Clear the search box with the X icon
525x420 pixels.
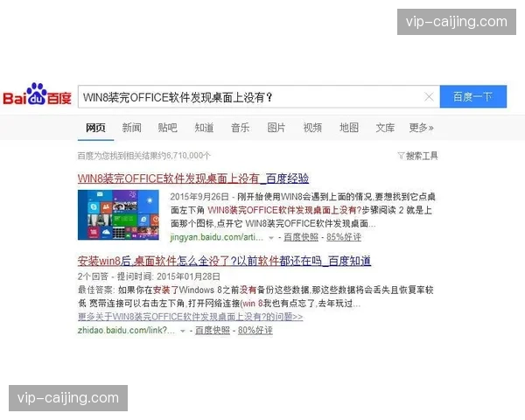click(x=429, y=97)
